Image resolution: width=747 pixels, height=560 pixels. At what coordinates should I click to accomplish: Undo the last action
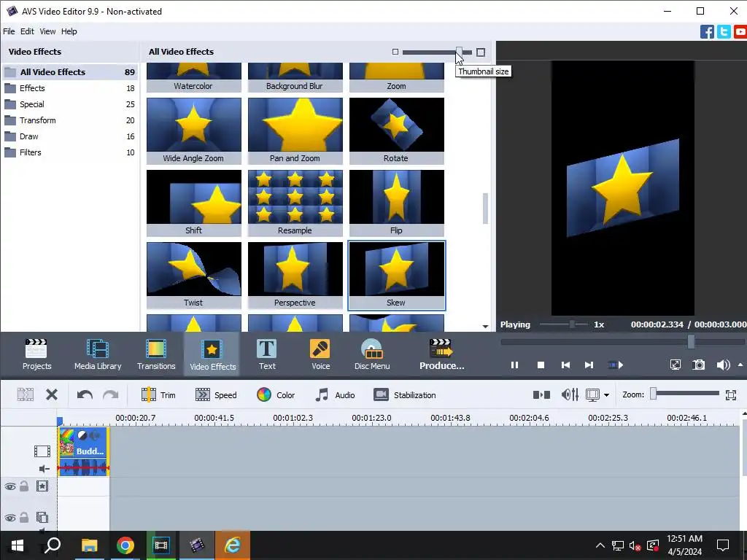point(85,394)
